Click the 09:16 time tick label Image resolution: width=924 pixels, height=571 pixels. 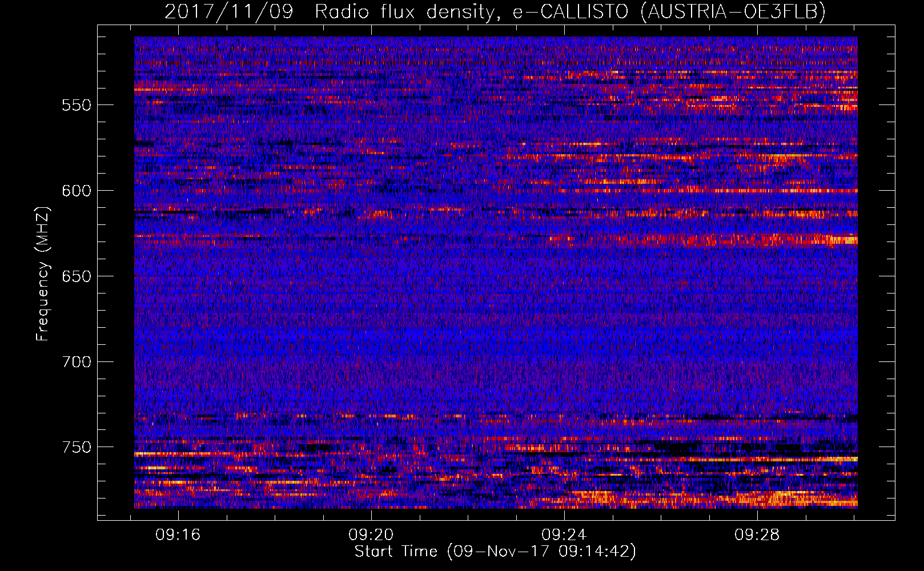tap(178, 534)
